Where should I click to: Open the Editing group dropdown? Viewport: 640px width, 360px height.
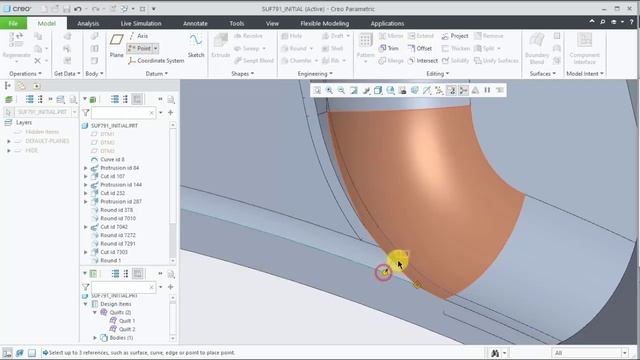coord(438,74)
